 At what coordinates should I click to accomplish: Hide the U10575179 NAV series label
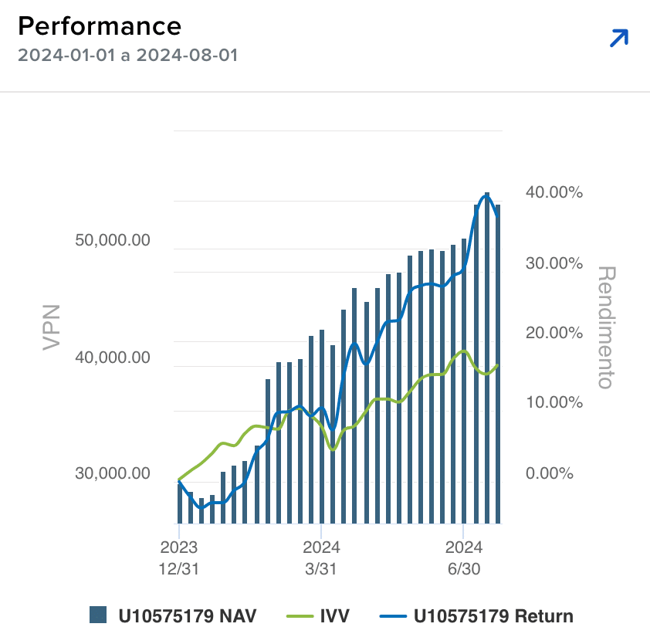pyautogui.click(x=186, y=615)
